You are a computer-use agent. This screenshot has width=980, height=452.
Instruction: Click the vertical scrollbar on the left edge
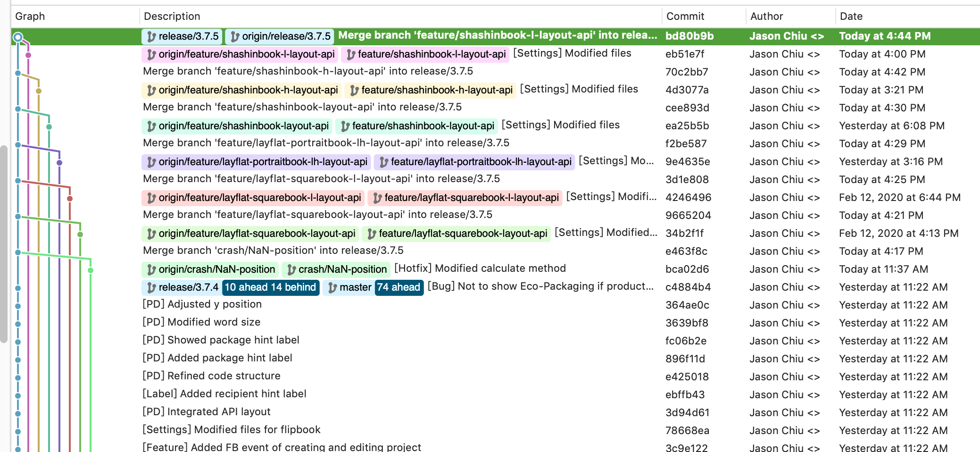[4, 243]
